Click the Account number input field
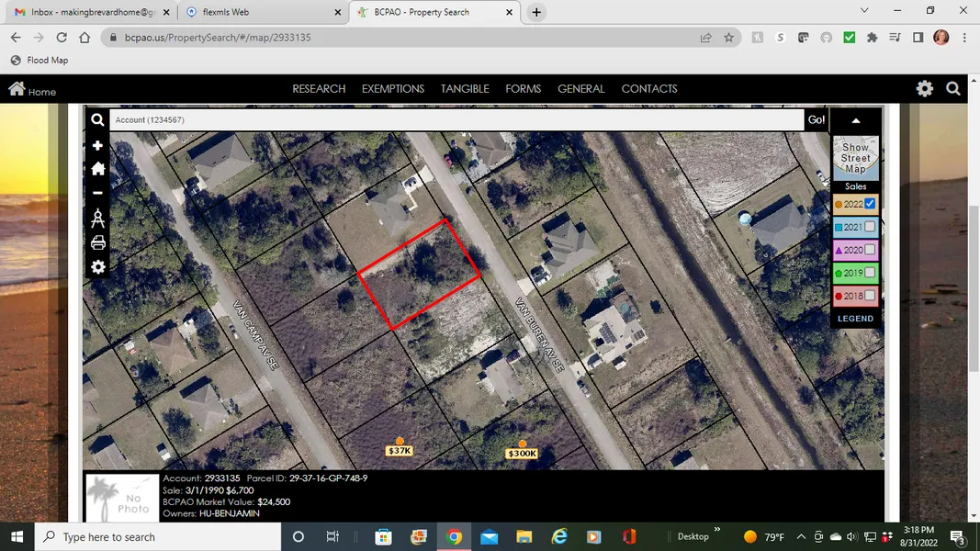Image resolution: width=980 pixels, height=551 pixels. click(456, 120)
